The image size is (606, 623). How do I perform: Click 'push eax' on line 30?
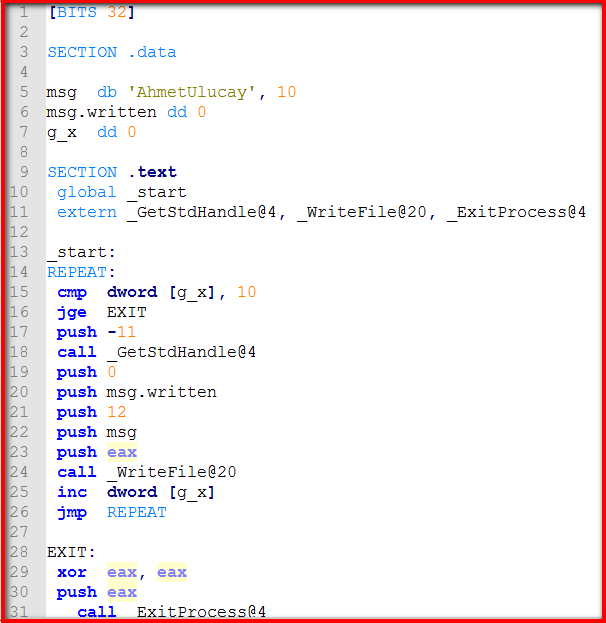coord(97,592)
